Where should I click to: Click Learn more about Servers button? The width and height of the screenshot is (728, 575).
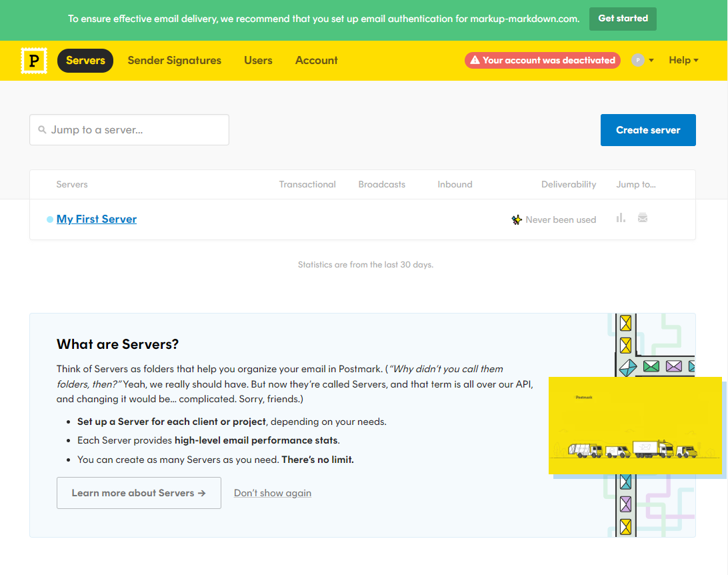point(139,493)
